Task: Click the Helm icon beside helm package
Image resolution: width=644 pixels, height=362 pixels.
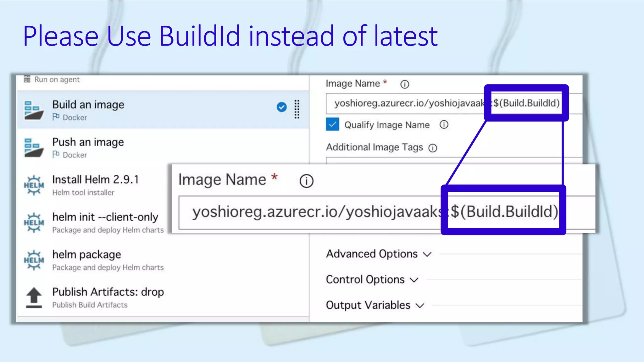Action: click(x=34, y=260)
